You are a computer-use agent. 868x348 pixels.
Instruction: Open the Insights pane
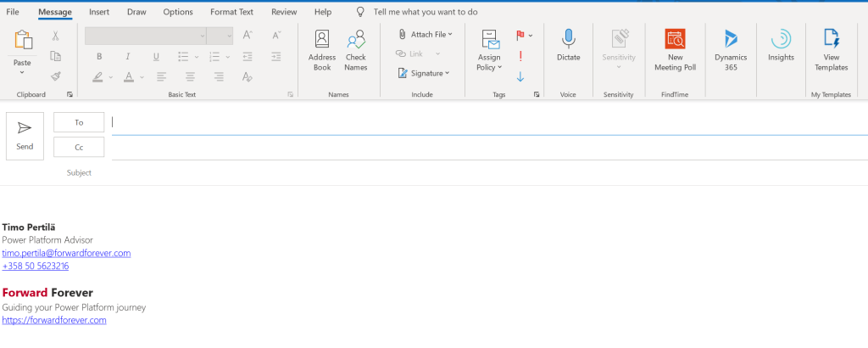[x=781, y=46]
